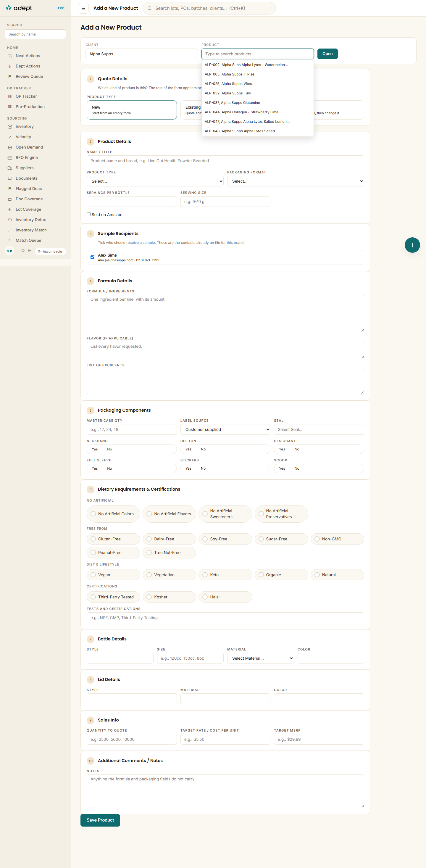Toggle the Kosher certification
426x868 pixels.
pyautogui.click(x=169, y=597)
